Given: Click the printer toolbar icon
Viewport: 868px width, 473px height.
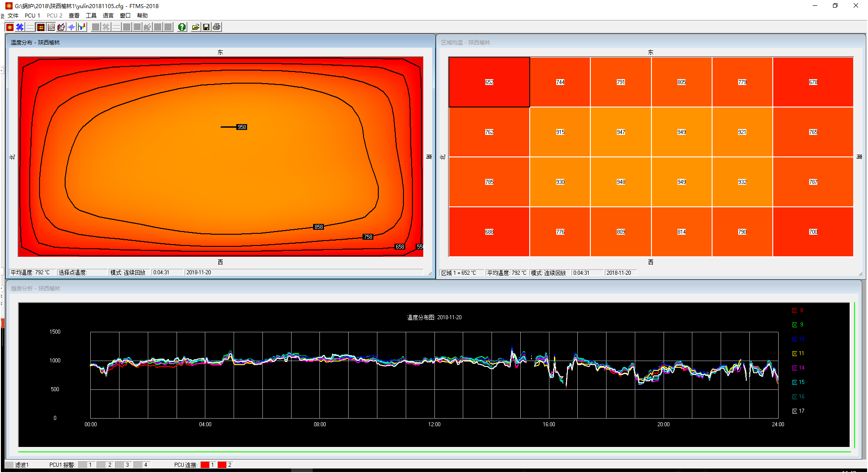Looking at the screenshot, I should (x=217, y=27).
